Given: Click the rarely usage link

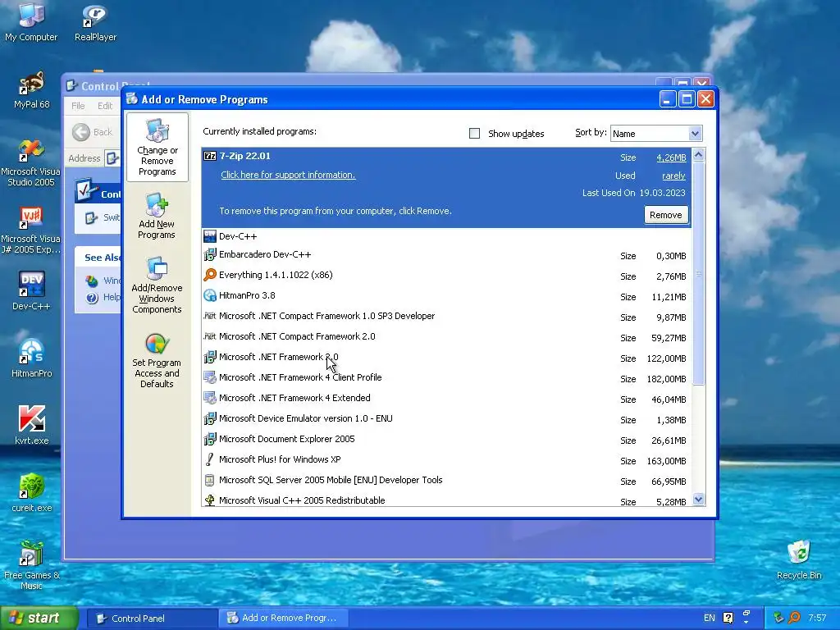Looking at the screenshot, I should tap(673, 176).
